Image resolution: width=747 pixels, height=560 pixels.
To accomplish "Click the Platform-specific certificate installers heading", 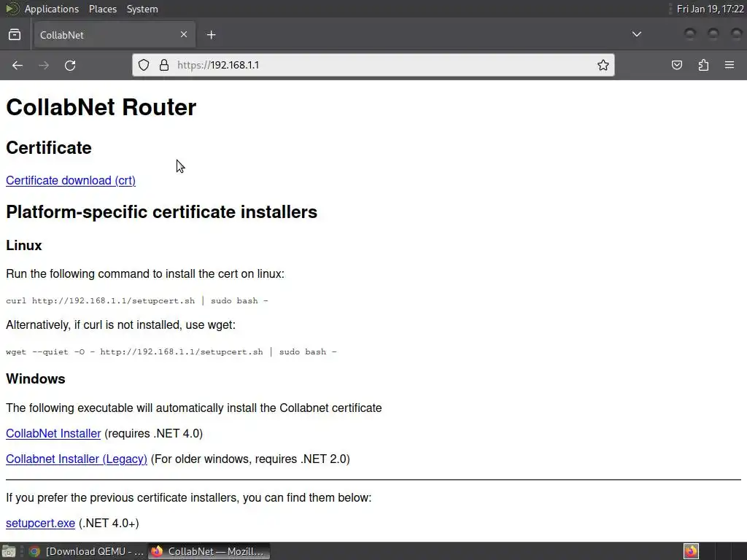I will pyautogui.click(x=161, y=212).
